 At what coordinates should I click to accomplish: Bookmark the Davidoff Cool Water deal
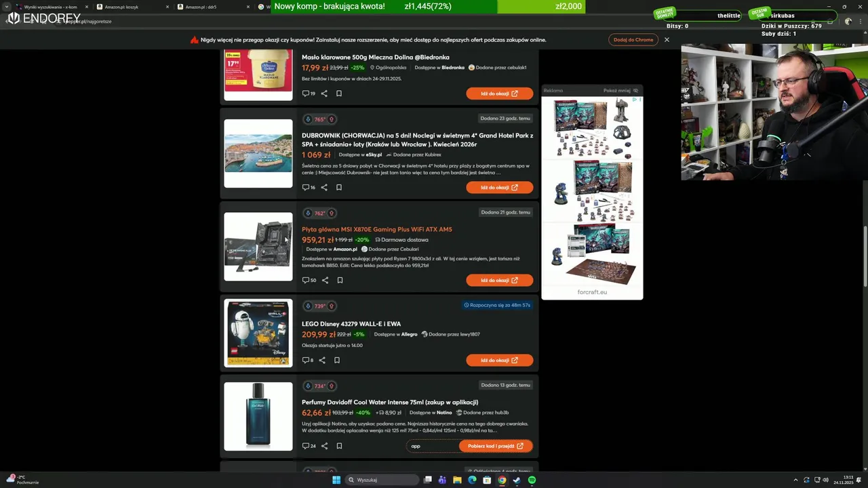(x=339, y=446)
